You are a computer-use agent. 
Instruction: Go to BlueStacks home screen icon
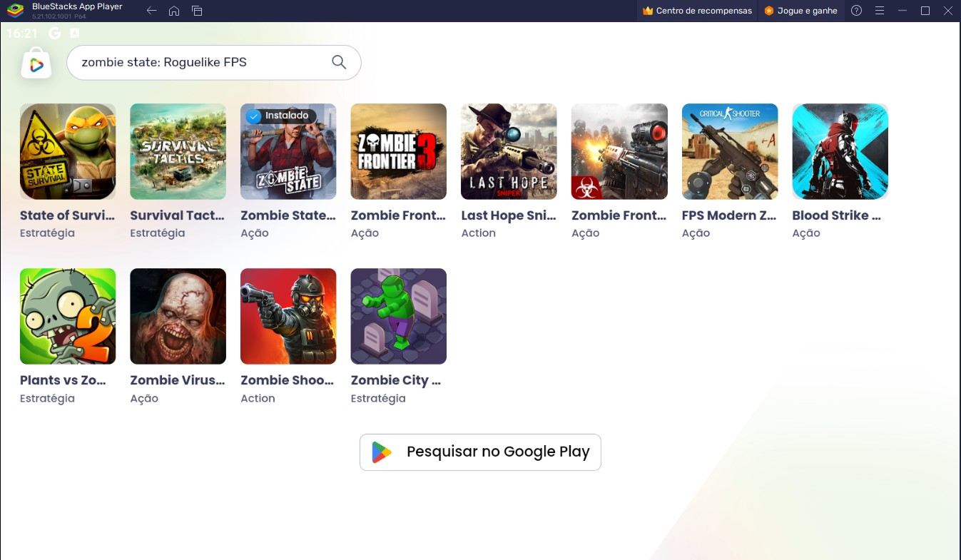tap(174, 11)
